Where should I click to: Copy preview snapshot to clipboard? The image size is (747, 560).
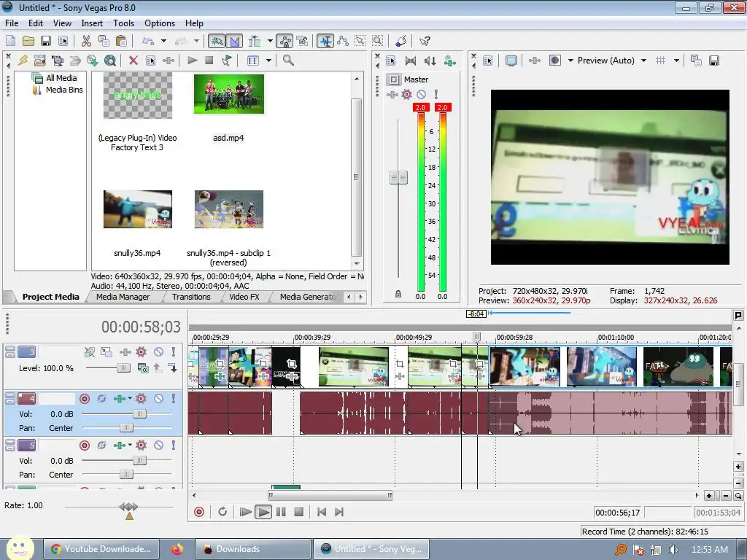tap(696, 61)
